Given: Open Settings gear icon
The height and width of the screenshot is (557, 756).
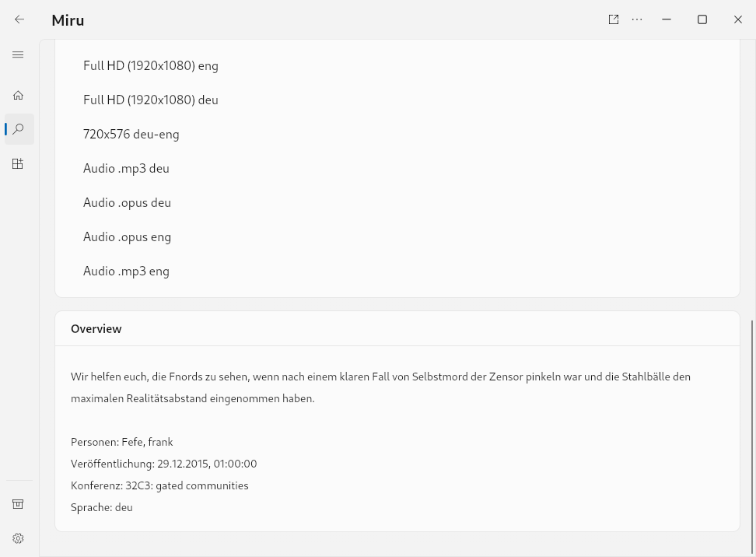Looking at the screenshot, I should pos(18,538).
